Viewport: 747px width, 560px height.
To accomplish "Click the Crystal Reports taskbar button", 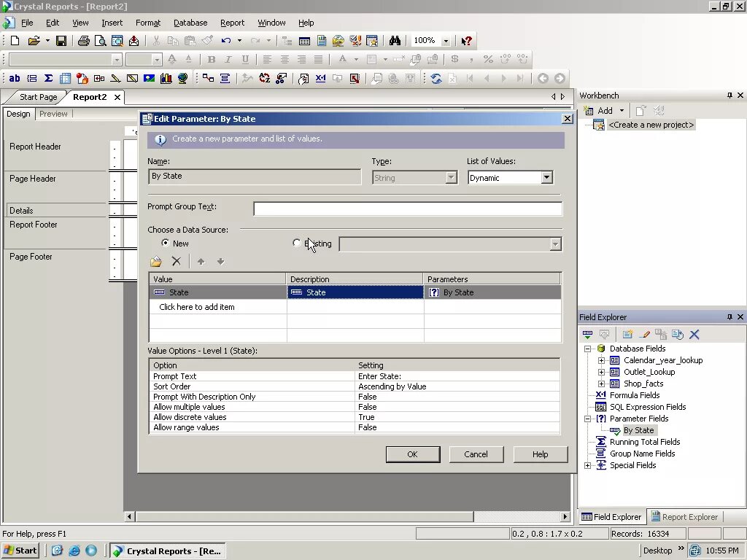I will (168, 551).
